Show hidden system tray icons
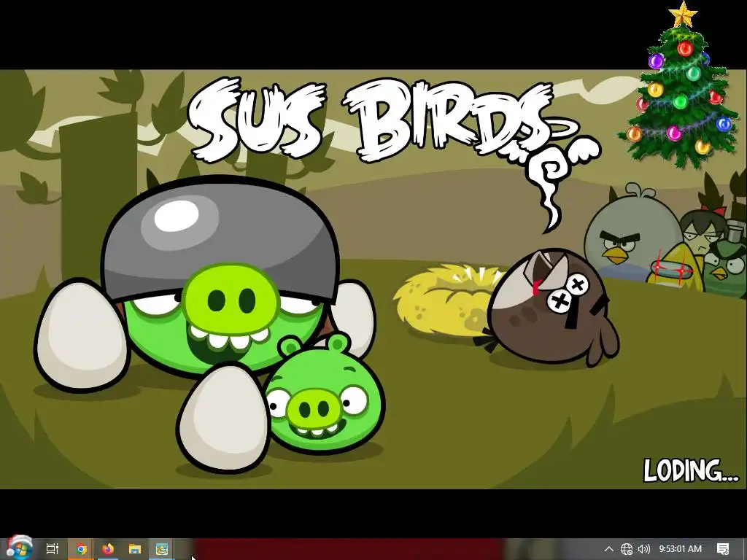This screenshot has height=560, width=747. click(x=609, y=549)
